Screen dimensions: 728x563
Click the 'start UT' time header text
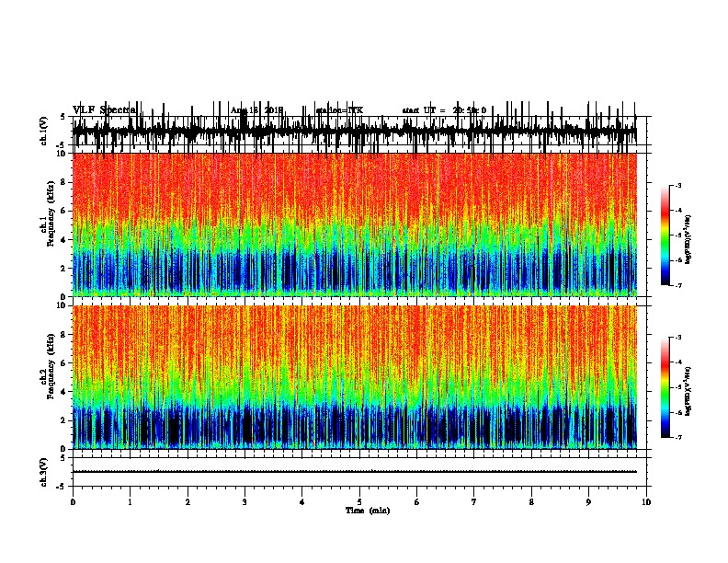click(444, 110)
